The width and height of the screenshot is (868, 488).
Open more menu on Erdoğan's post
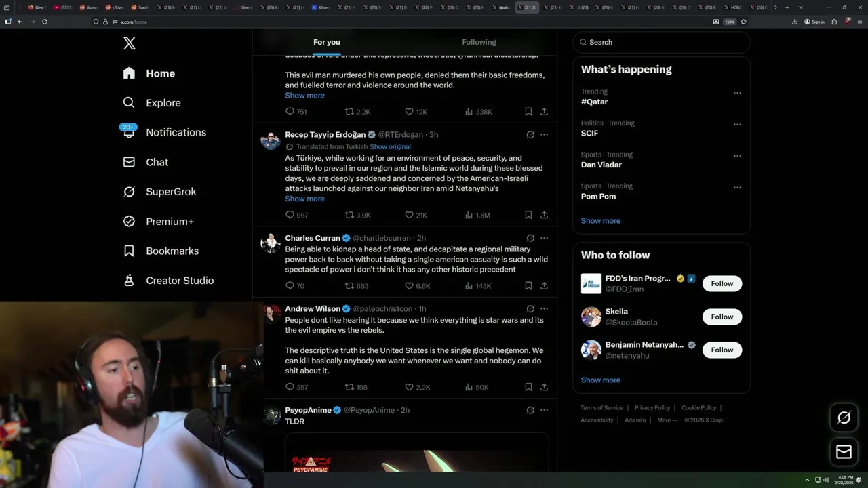pyautogui.click(x=544, y=134)
